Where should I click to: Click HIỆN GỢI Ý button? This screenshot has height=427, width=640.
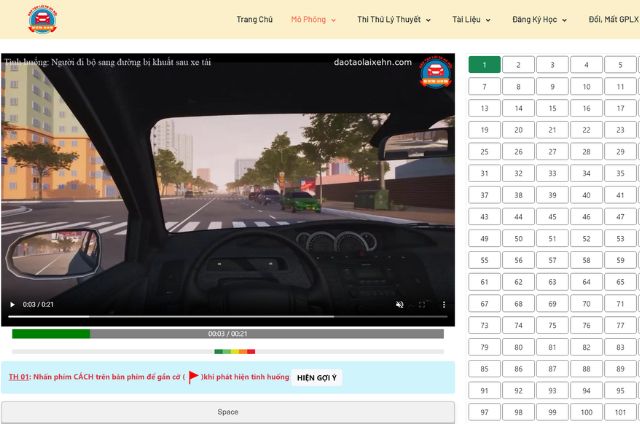tap(317, 378)
